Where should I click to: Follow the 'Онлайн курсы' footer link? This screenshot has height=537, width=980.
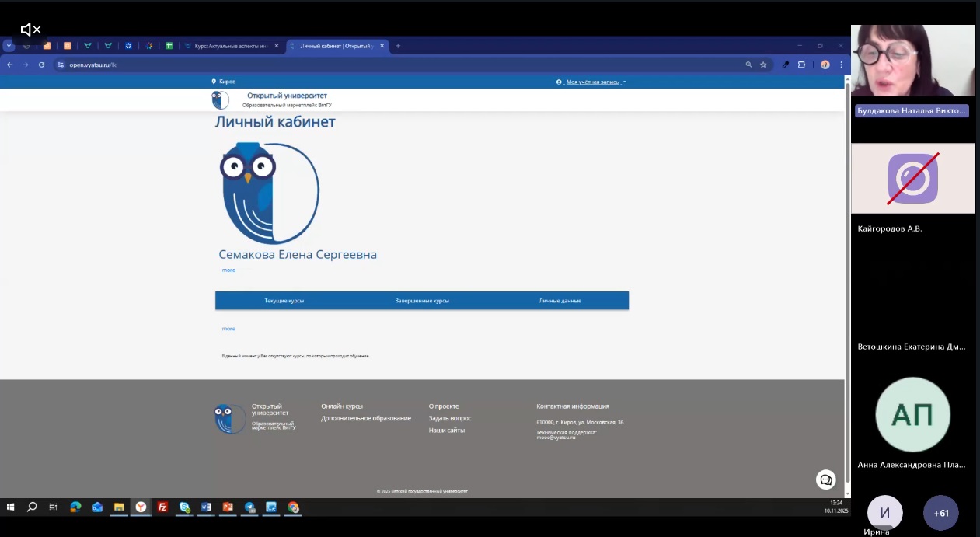click(342, 406)
